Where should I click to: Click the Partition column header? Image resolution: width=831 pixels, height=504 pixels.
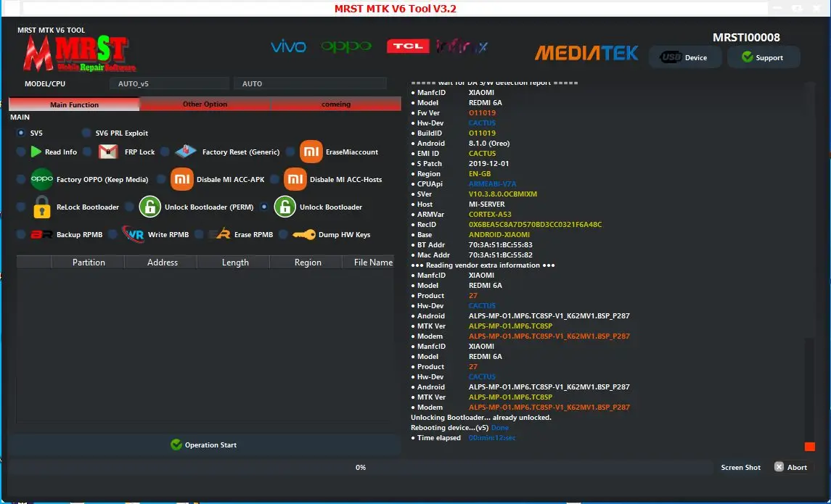click(x=89, y=262)
